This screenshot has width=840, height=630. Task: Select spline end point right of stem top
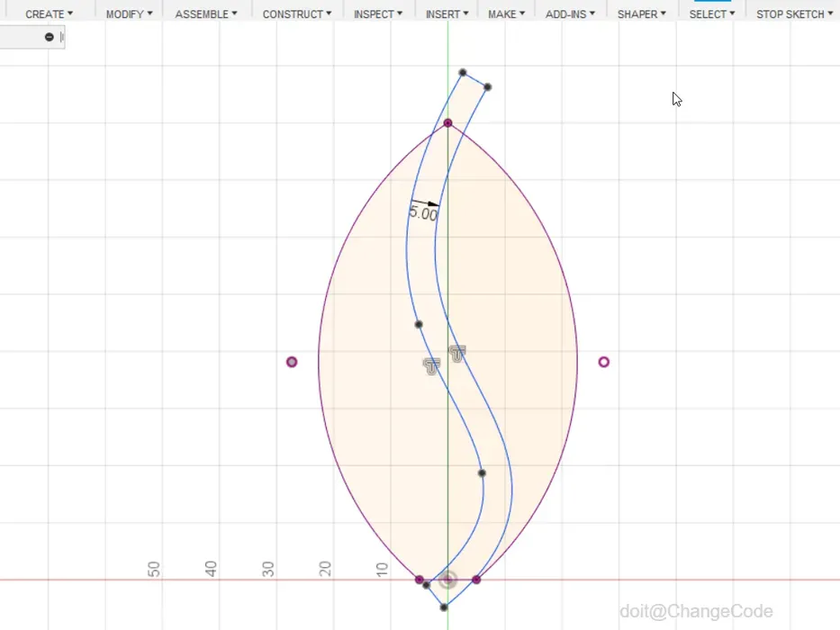pyautogui.click(x=487, y=86)
